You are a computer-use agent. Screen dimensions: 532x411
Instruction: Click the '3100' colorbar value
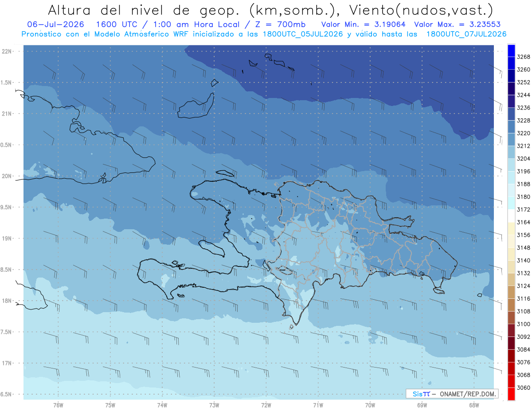pos(524,324)
